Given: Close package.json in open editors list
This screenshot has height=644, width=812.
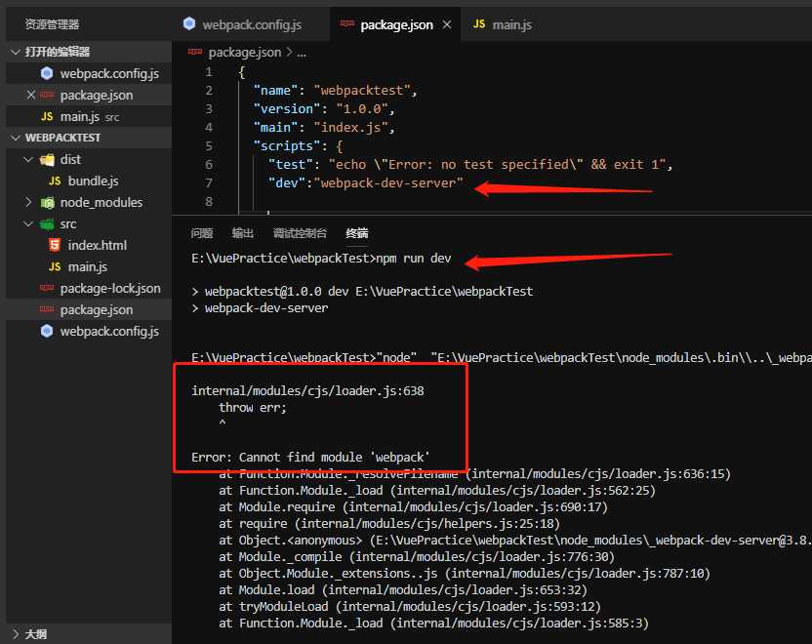Looking at the screenshot, I should pyautogui.click(x=31, y=95).
